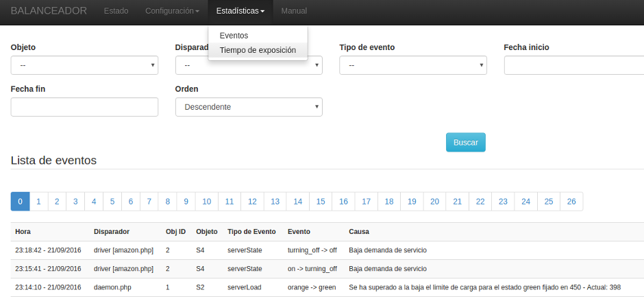This screenshot has height=297, width=644.
Task: Open the Tipo de evento select box
Action: pyautogui.click(x=412, y=65)
